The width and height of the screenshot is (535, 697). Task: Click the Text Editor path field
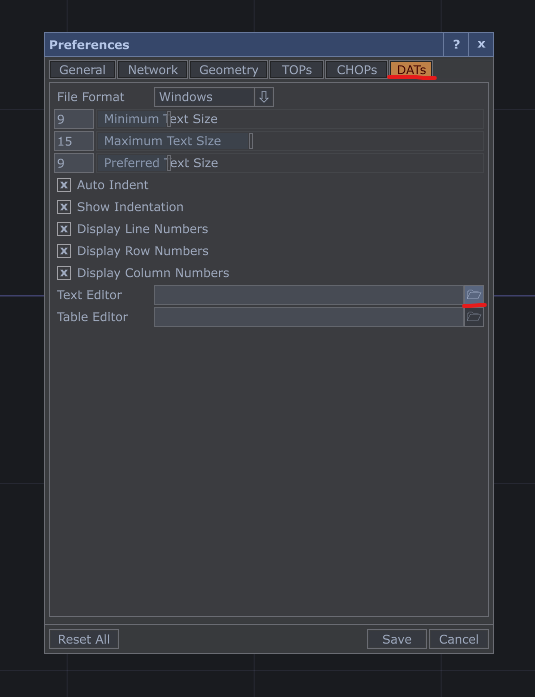point(309,295)
